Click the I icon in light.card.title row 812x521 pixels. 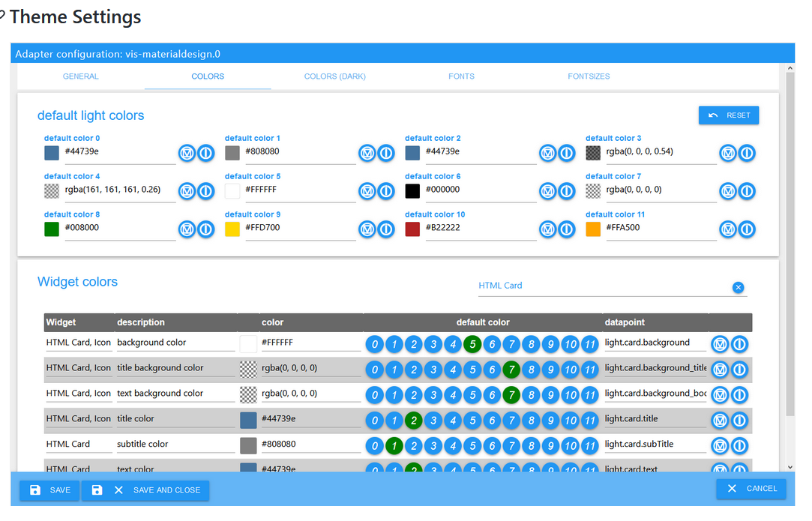pyautogui.click(x=739, y=421)
